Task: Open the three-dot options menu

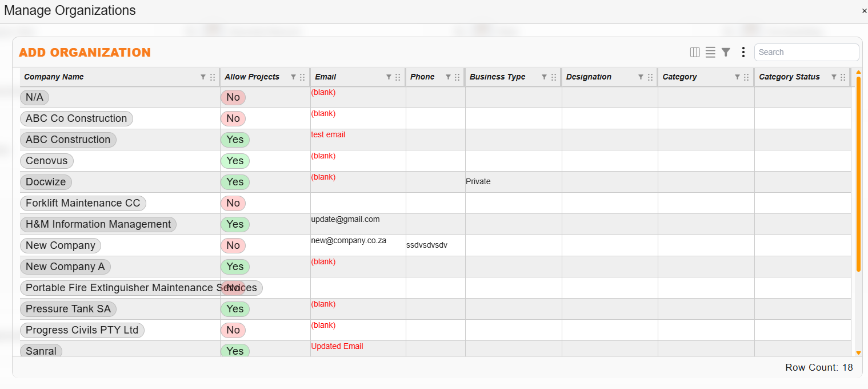Action: (x=743, y=51)
